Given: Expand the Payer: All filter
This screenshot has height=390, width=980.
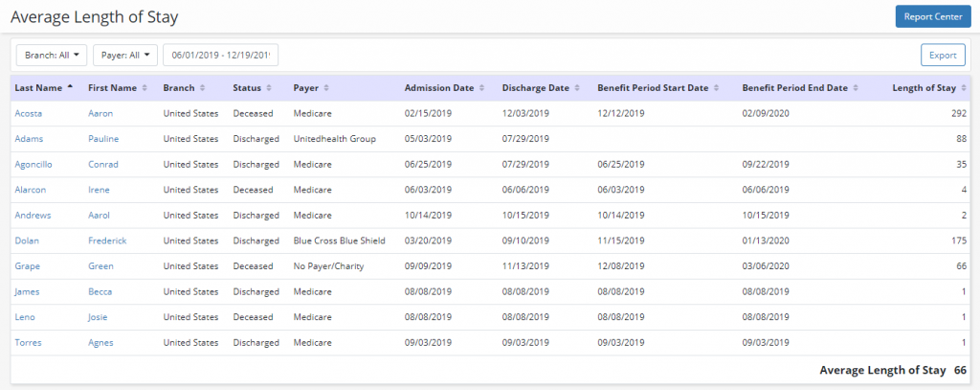Looking at the screenshot, I should click(x=125, y=56).
